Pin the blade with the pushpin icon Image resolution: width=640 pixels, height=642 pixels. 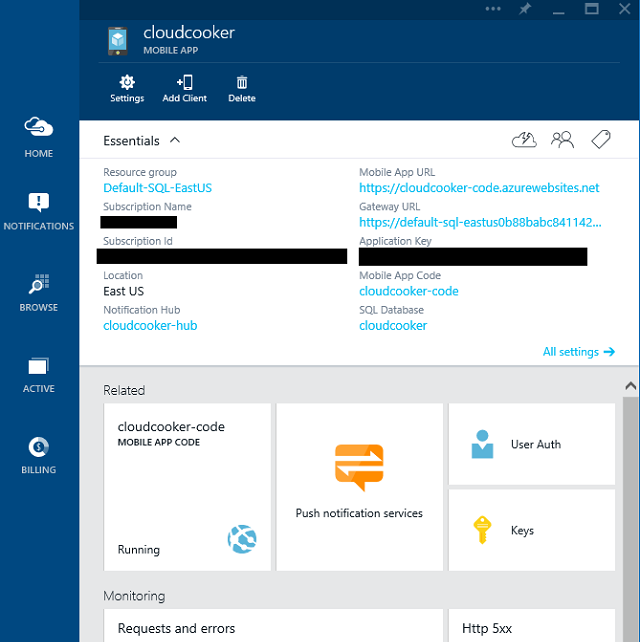point(525,9)
